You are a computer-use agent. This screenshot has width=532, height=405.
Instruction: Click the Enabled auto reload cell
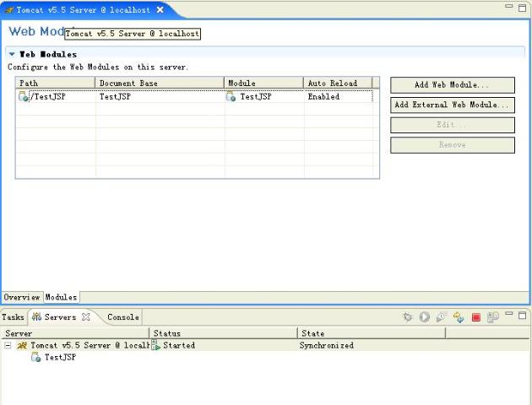323,96
